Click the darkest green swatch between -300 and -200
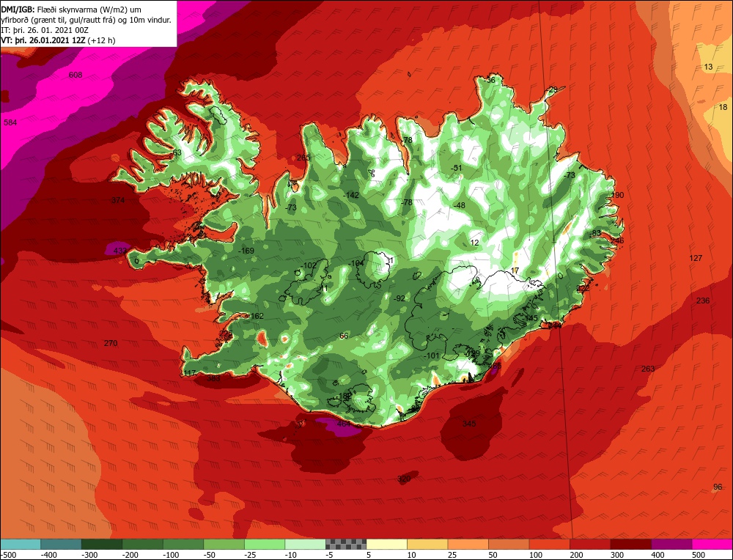This screenshot has width=733, height=560. click(103, 544)
